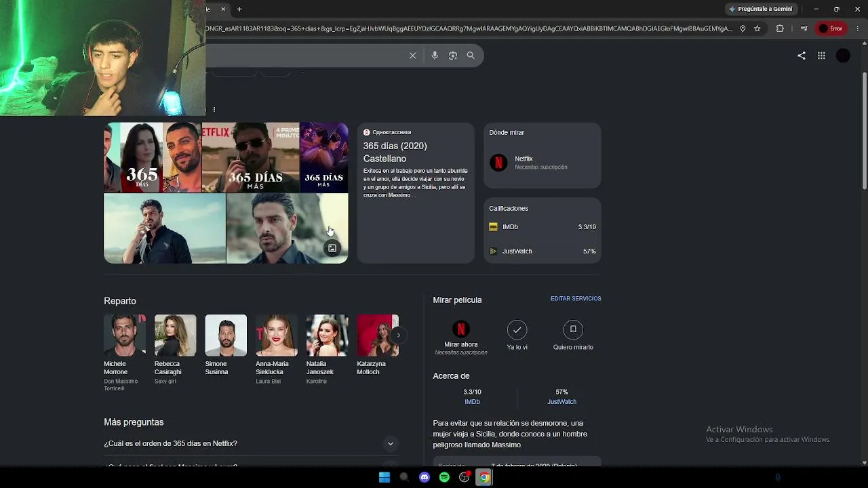Click the red Error profile chip
This screenshot has width=868, height=488.
tap(831, 28)
